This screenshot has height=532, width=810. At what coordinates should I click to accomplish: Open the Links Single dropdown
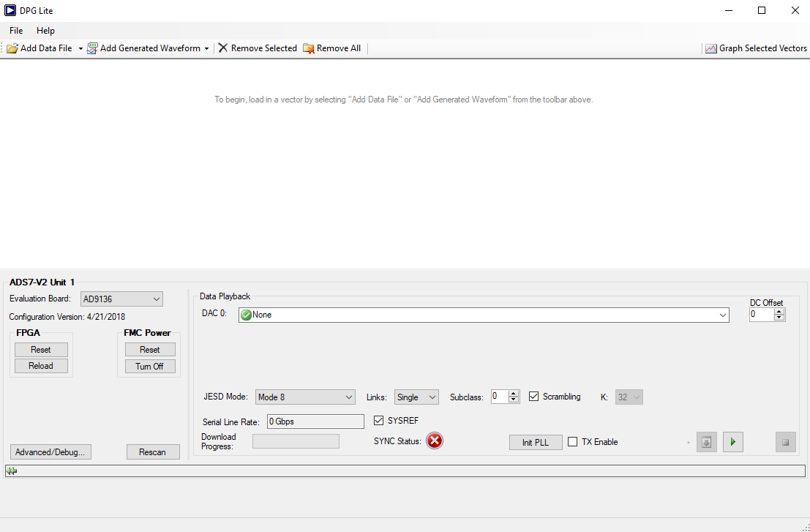(416, 397)
